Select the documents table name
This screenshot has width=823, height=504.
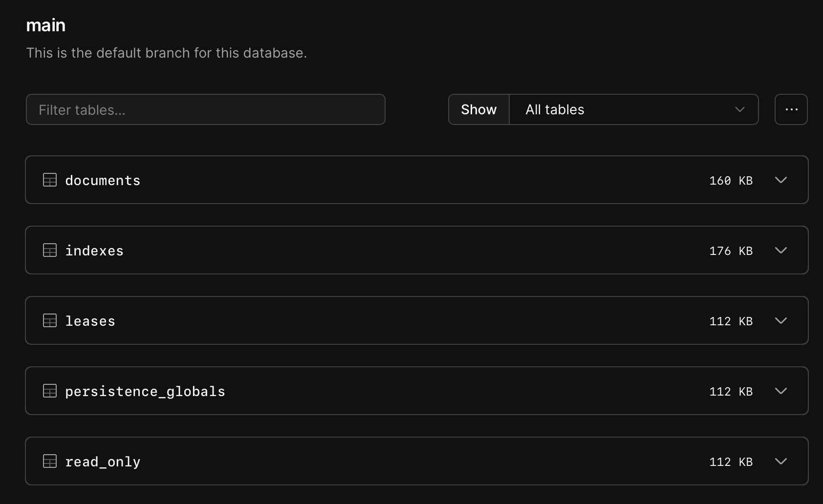pyautogui.click(x=103, y=181)
